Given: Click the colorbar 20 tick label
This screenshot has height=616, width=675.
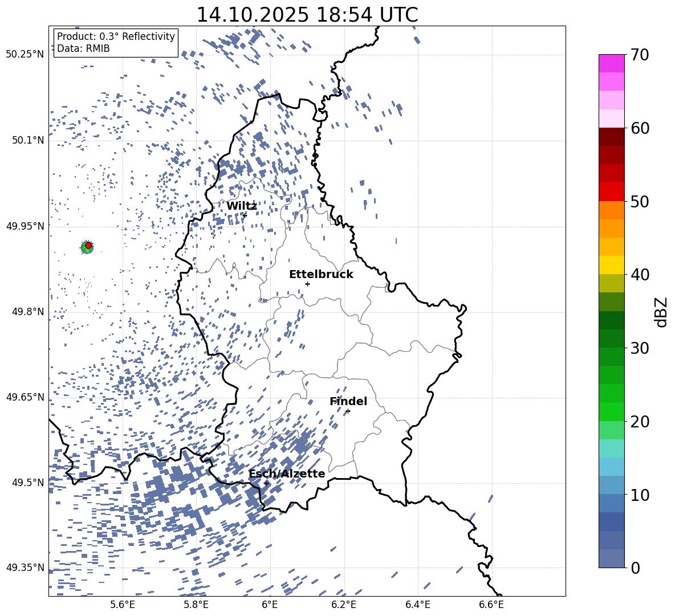Looking at the screenshot, I should (640, 421).
